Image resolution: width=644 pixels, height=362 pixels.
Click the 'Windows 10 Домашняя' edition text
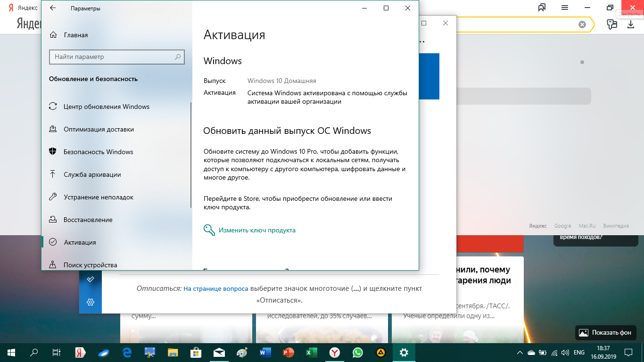coord(282,81)
